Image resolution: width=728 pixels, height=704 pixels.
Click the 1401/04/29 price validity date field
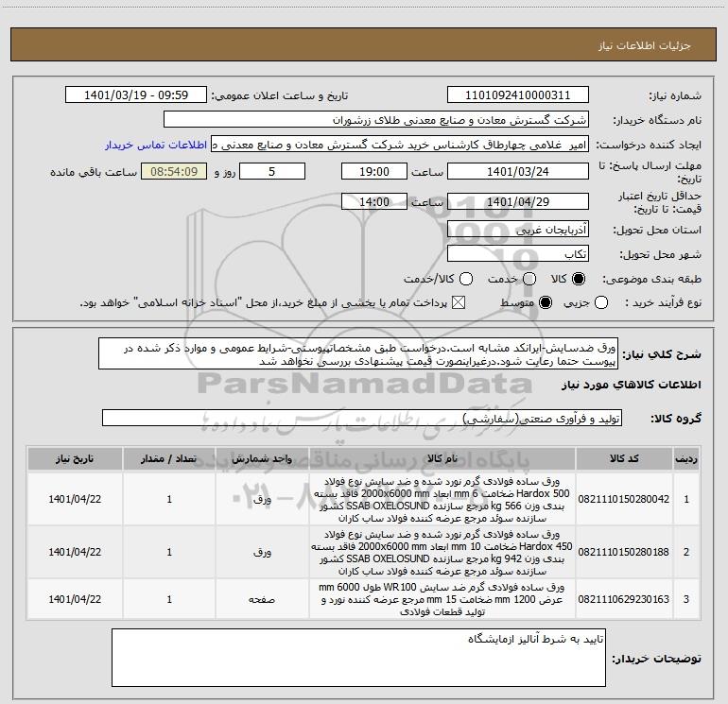[518, 202]
